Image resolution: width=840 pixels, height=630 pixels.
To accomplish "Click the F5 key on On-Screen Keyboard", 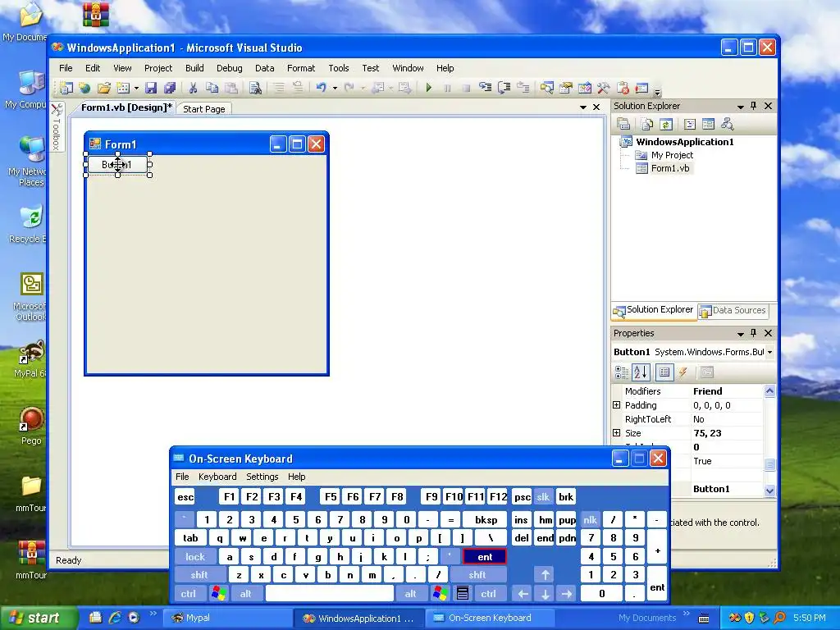I will 331,497.
